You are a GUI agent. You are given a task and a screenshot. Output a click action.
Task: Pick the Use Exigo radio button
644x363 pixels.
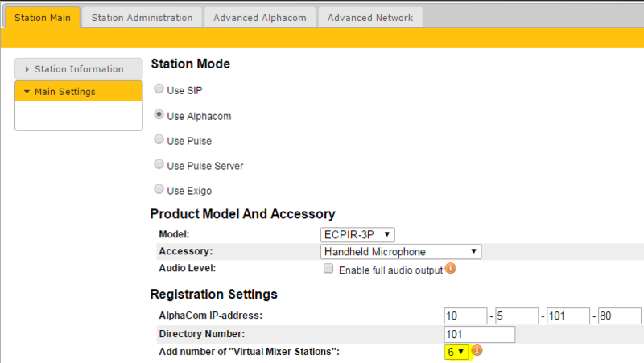point(159,190)
